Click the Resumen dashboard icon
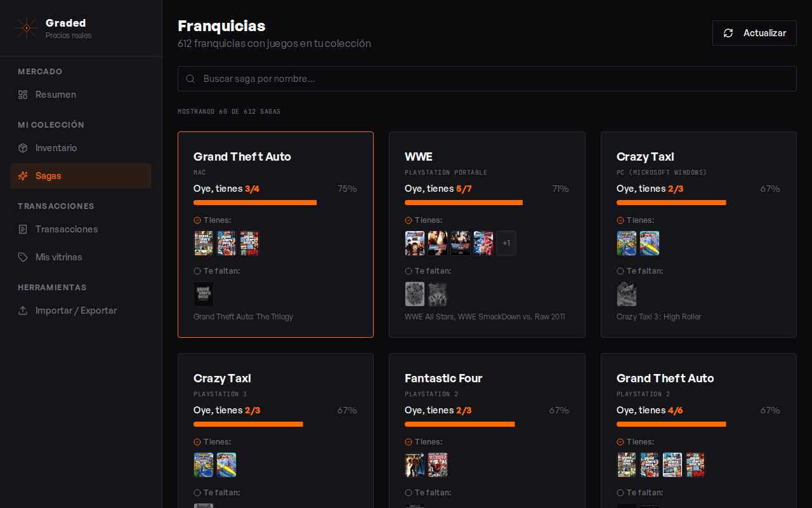This screenshot has width=812, height=508. pyautogui.click(x=23, y=95)
